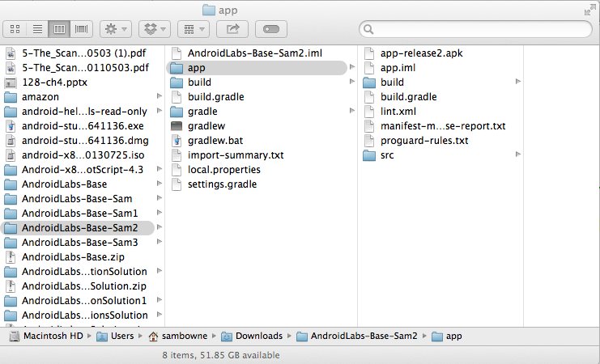Screen dimensions: 600x364
Task: Select the column view button
Action: pos(59,29)
